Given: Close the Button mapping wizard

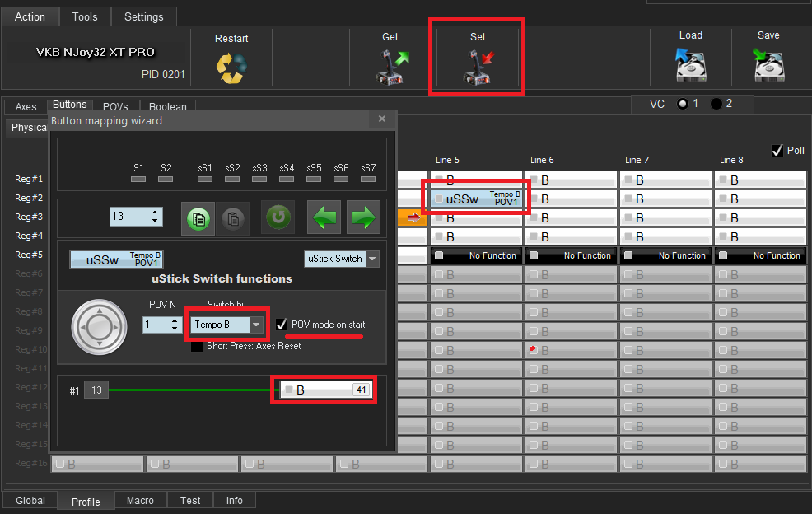Looking at the screenshot, I should (x=382, y=119).
